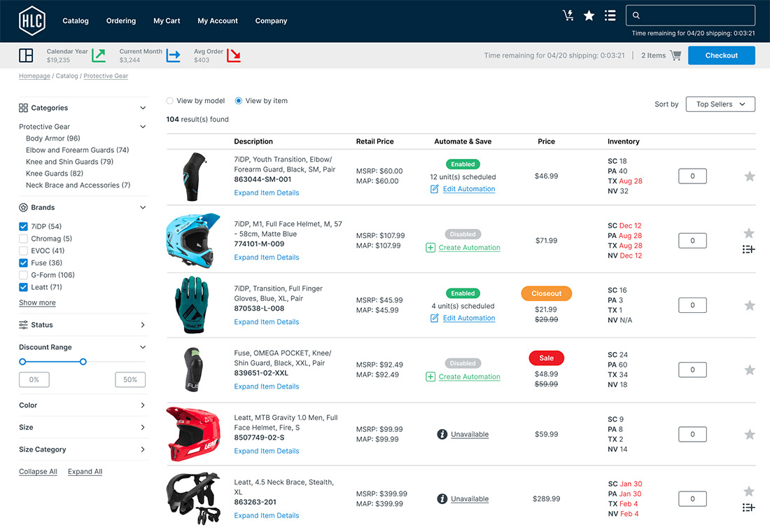
Task: Check the G-Form brand filter
Action: (x=23, y=275)
